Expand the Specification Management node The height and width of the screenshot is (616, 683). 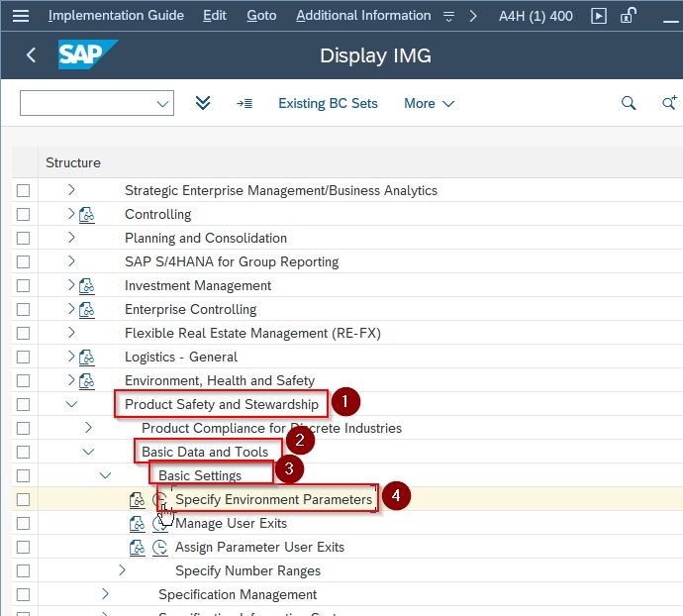tap(105, 594)
